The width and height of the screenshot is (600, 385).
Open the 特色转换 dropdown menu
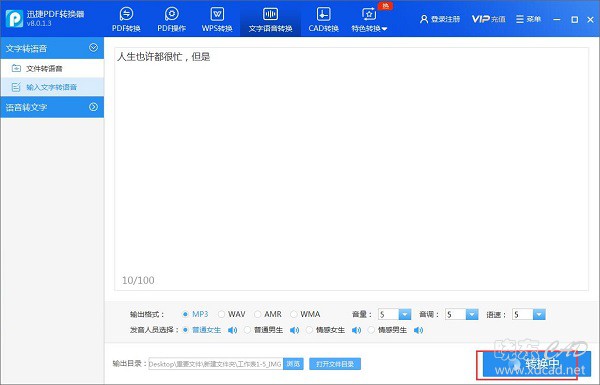(369, 19)
